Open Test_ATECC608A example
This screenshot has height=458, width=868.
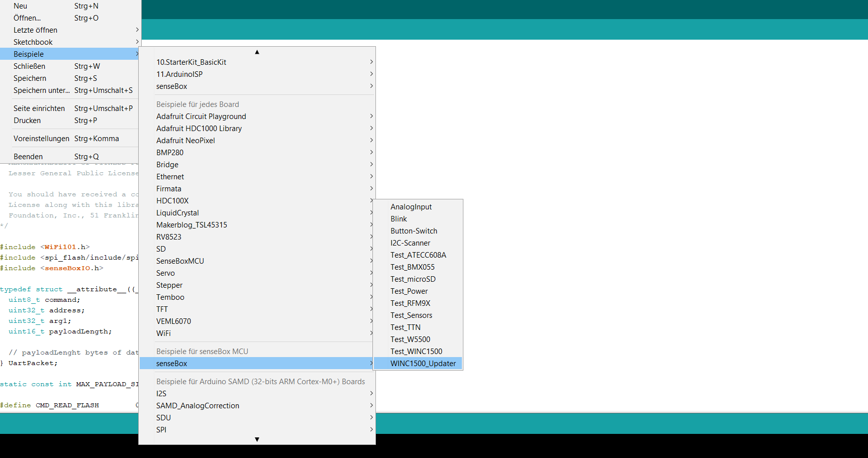tap(418, 255)
